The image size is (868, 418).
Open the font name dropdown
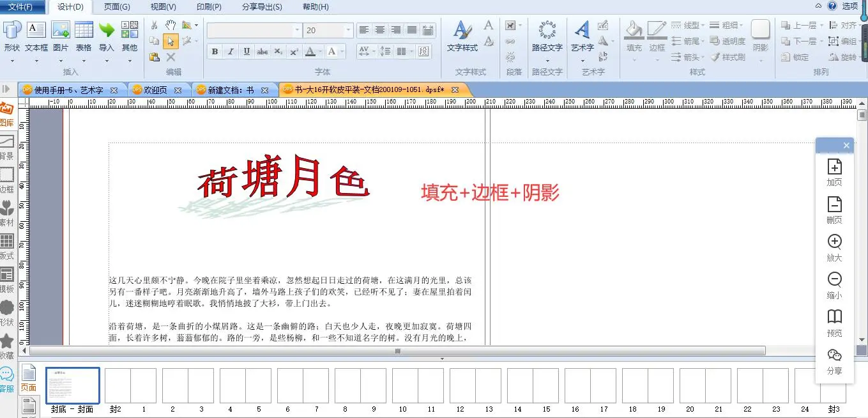pos(297,30)
